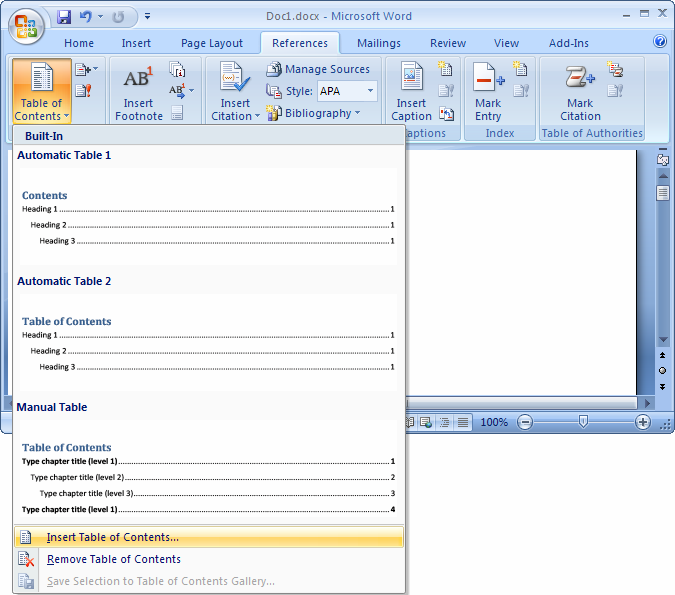Open Word Help question mark icon

point(660,41)
